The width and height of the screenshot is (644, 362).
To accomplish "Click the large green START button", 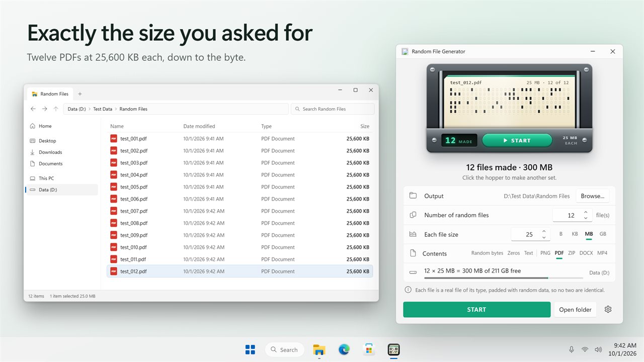I will (x=476, y=310).
